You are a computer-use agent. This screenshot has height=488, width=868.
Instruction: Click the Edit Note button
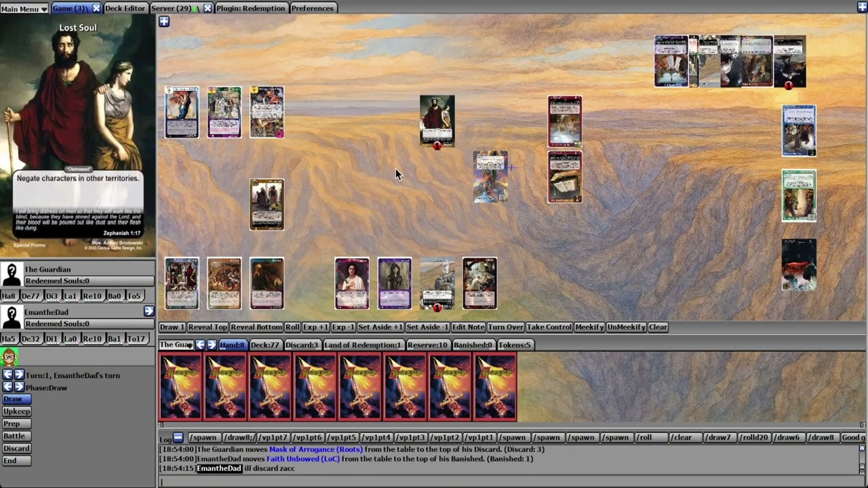tap(468, 327)
